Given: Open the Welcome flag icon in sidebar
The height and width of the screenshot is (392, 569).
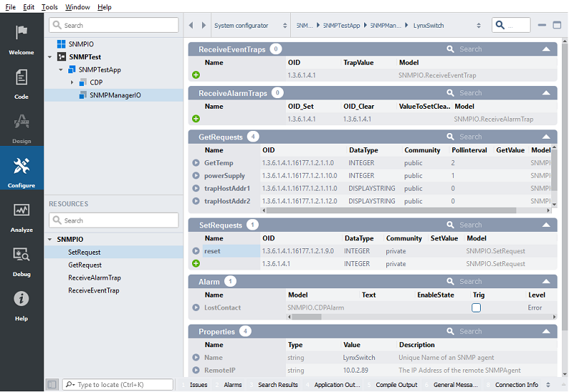Looking at the screenshot, I should [21, 33].
